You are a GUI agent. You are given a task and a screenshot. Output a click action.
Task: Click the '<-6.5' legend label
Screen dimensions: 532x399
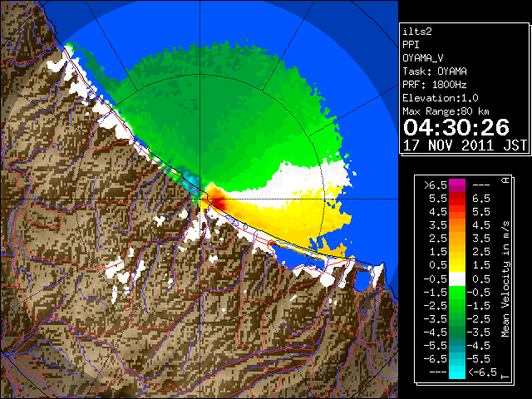pyautogui.click(x=482, y=372)
